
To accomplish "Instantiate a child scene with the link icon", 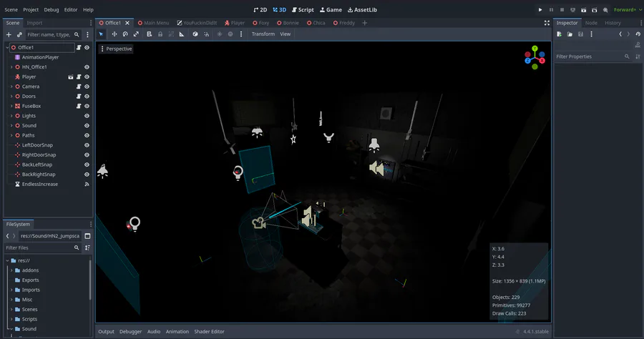I will tap(19, 34).
